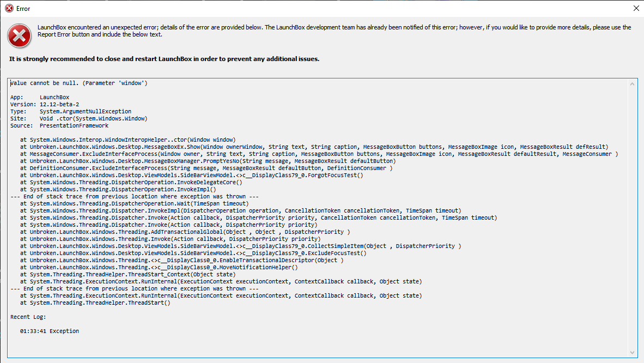This screenshot has width=644, height=363.
Task: Click the red error icon in title bar
Action: tap(9, 8)
